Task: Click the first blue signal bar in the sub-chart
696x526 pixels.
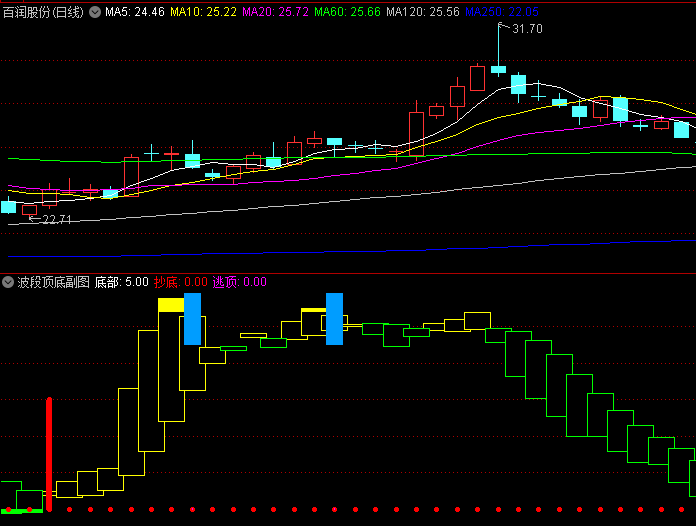Action: pos(192,319)
